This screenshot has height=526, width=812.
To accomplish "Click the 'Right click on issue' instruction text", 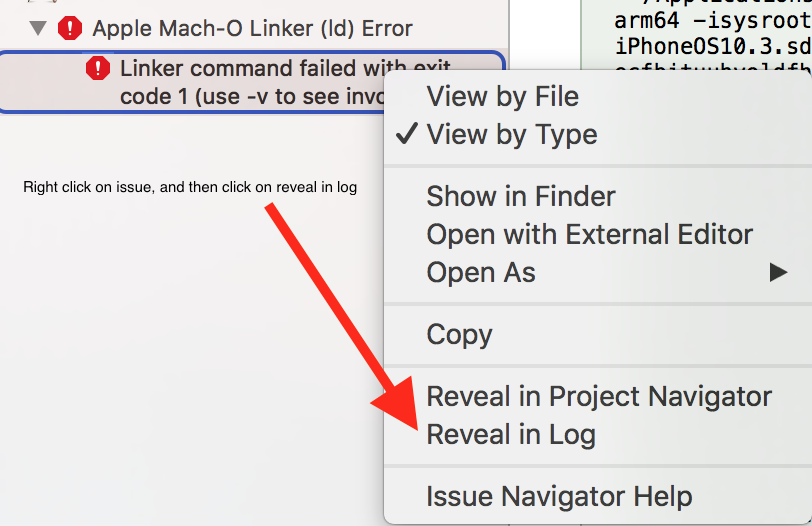I will tap(190, 187).
